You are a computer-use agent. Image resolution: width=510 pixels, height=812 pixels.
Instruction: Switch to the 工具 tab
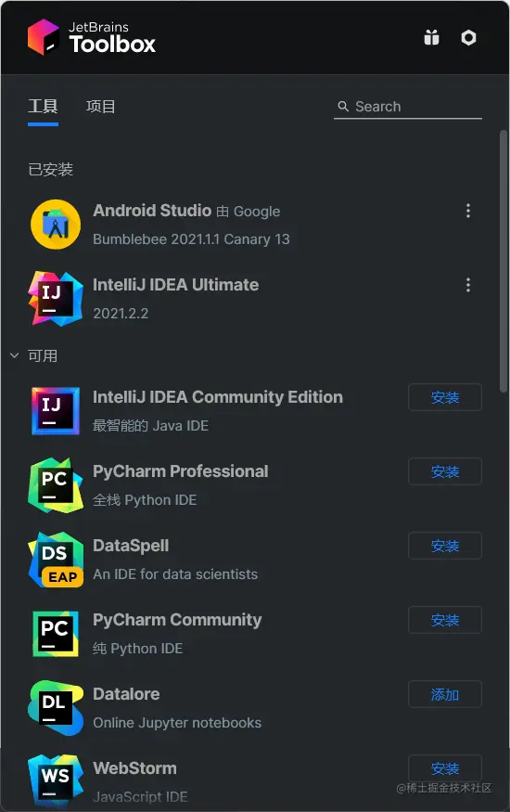tap(43, 106)
